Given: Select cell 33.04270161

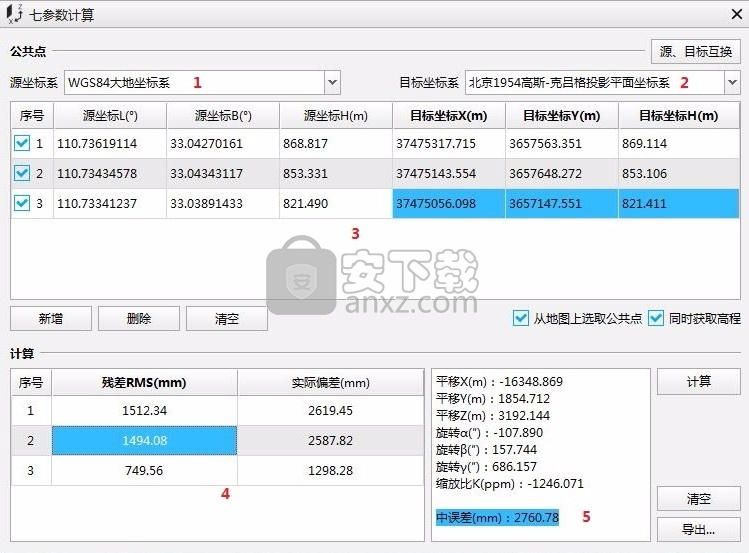Looking at the screenshot, I should pos(223,143).
